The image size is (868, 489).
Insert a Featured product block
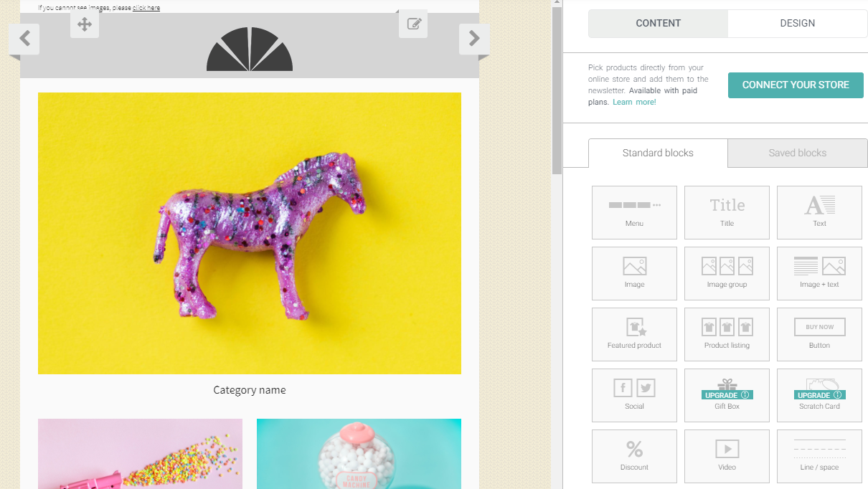pyautogui.click(x=634, y=334)
